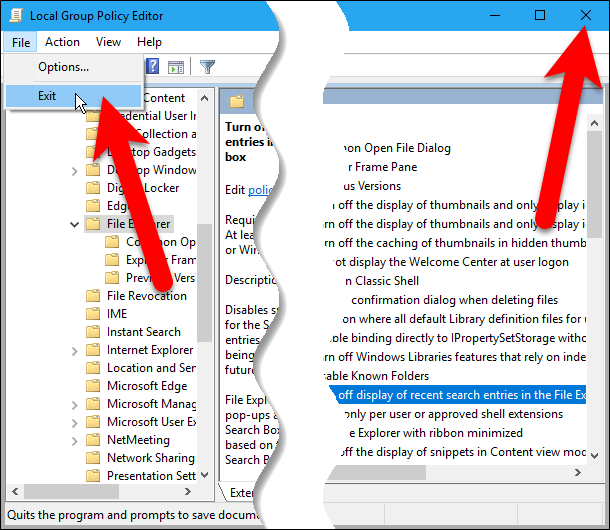The height and width of the screenshot is (530, 610).
Task: Select the Microsoft Edge tree item
Action: coord(147,386)
